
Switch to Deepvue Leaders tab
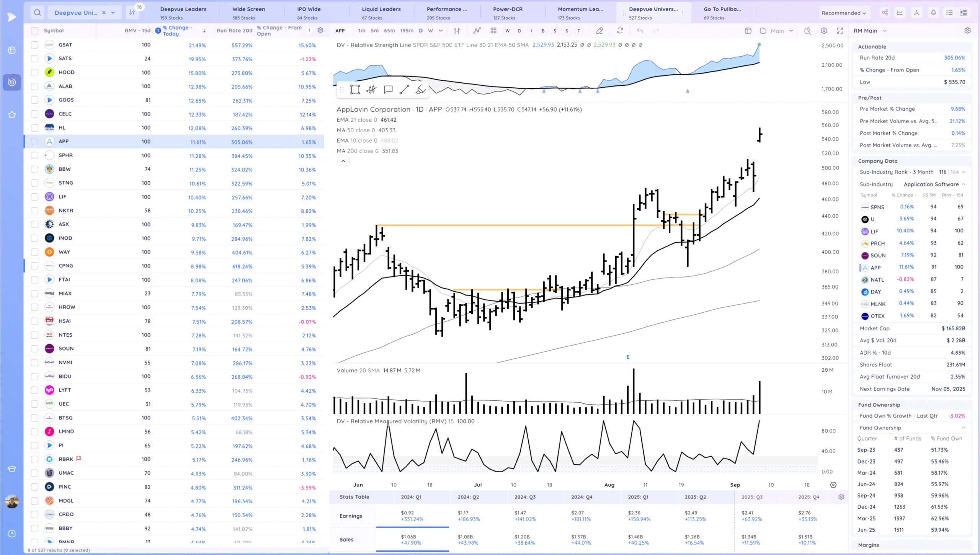click(183, 13)
